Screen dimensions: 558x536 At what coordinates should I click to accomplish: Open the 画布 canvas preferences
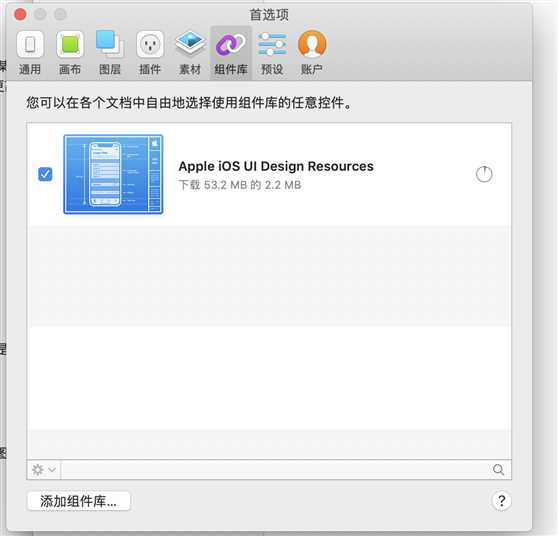pyautogui.click(x=70, y=53)
